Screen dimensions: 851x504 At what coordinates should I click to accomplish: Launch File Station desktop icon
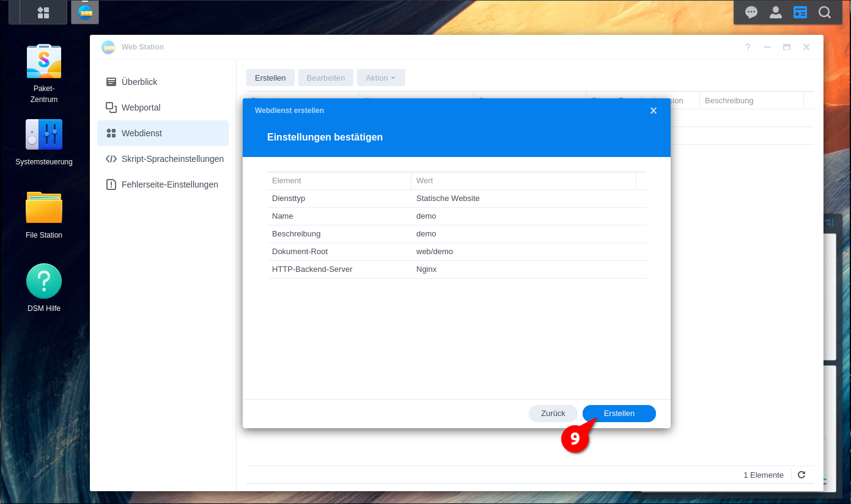43,208
